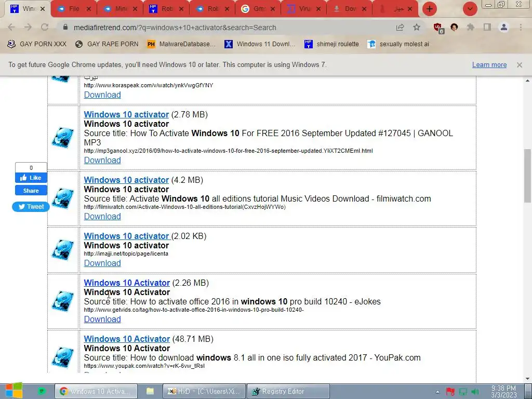Image resolution: width=532 pixels, height=399 pixels.
Task: Go back to the previous page
Action: [11, 28]
